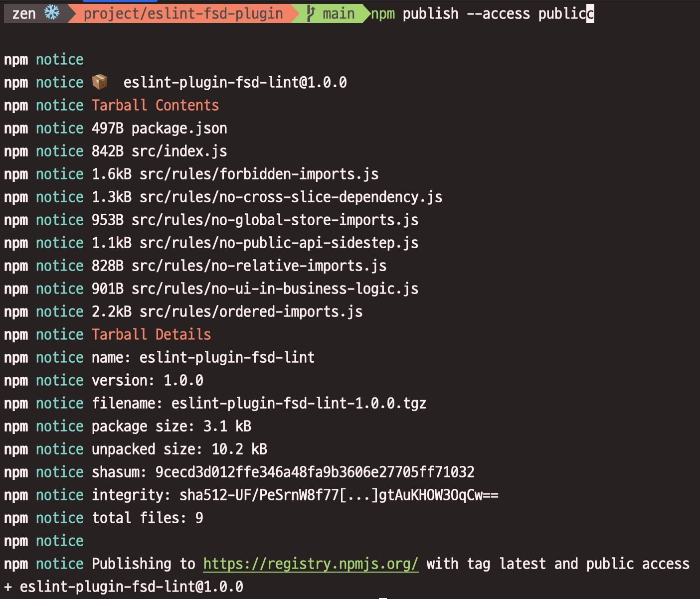Image resolution: width=700 pixels, height=599 pixels.
Task: Select the 'src/rules/no-global-store-imports.js' entry
Action: click(275, 220)
